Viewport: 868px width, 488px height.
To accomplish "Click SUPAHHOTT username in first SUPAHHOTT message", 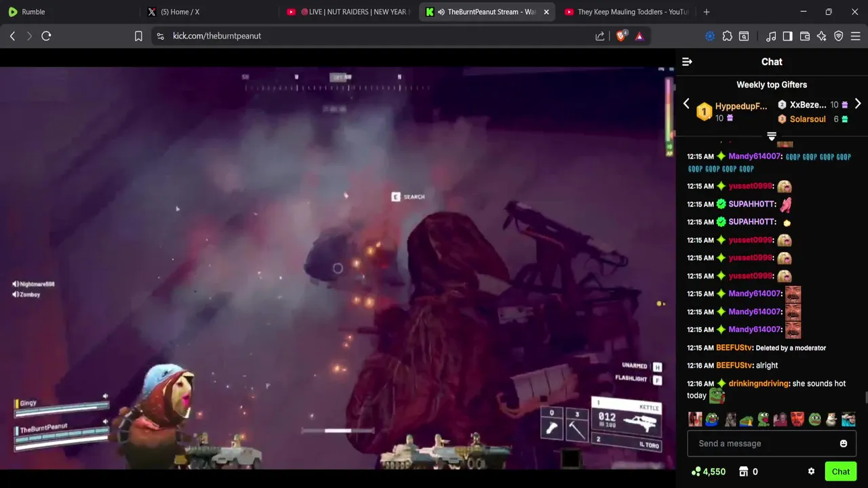I will (751, 204).
